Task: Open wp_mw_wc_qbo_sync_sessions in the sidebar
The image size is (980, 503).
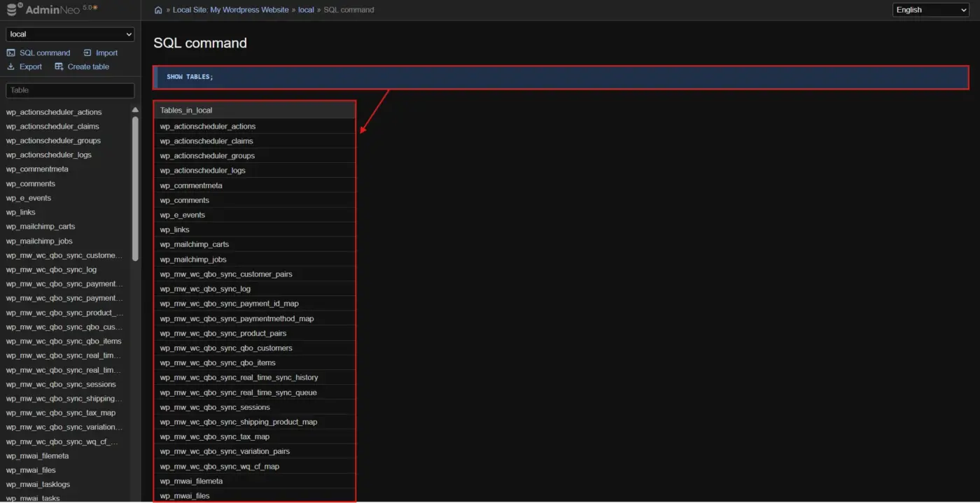Action: pyautogui.click(x=61, y=385)
